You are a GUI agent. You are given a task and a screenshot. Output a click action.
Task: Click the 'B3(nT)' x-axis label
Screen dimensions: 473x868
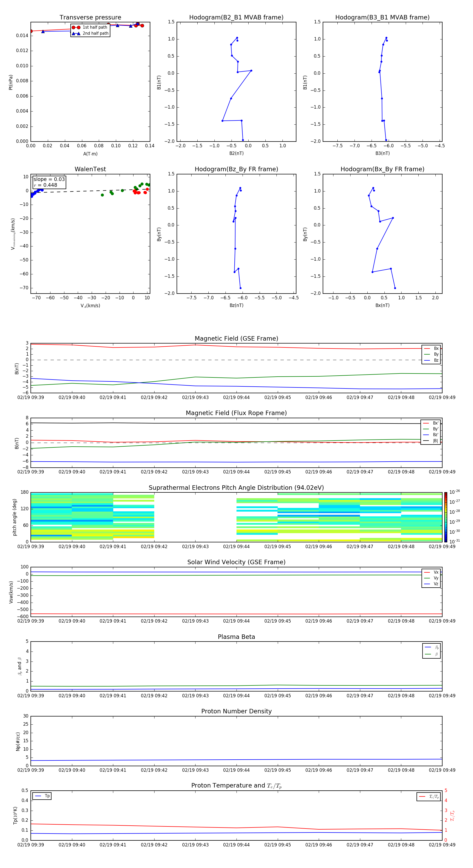[382, 153]
